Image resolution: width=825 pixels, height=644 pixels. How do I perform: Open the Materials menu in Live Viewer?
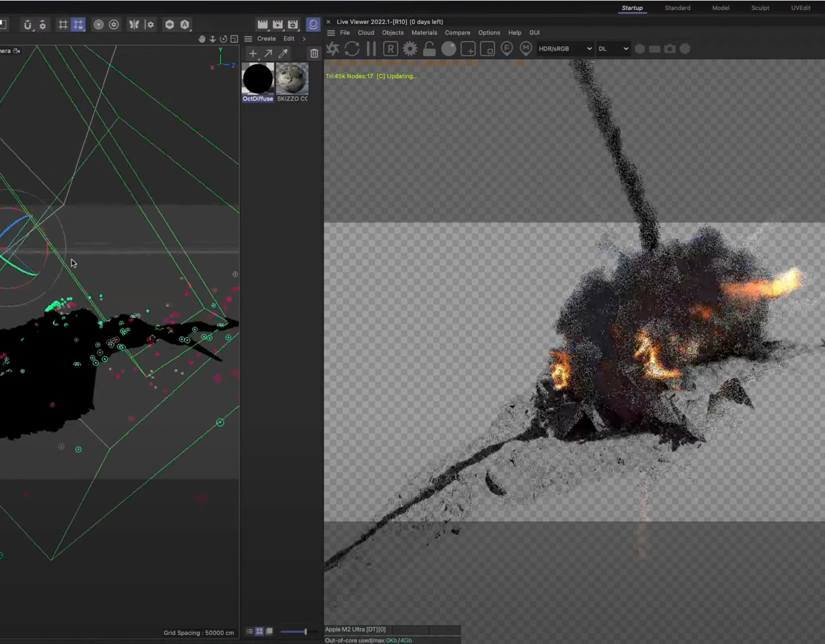424,33
